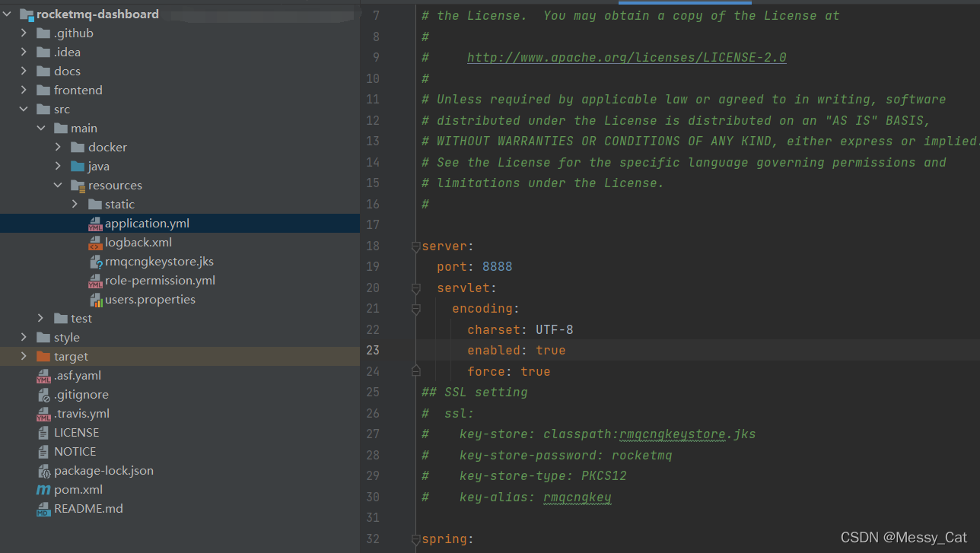Click the pom.xml Maven icon
Image resolution: width=980 pixels, height=553 pixels.
[44, 490]
